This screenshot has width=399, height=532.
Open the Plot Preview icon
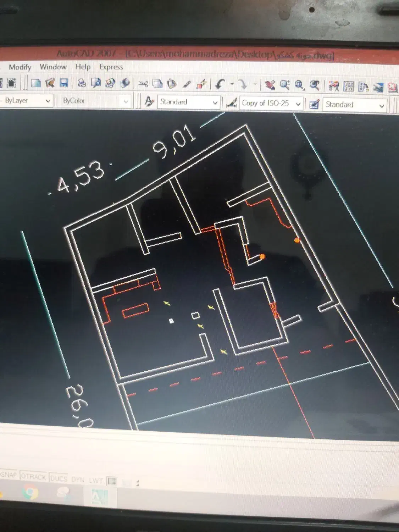(x=96, y=83)
